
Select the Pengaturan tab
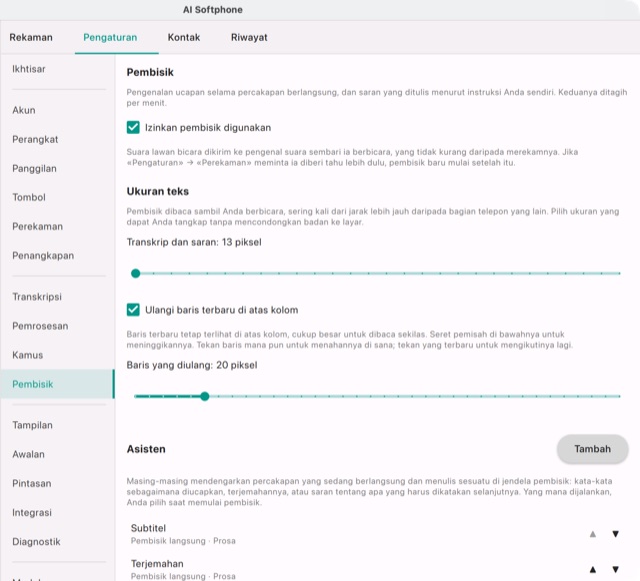(x=110, y=37)
